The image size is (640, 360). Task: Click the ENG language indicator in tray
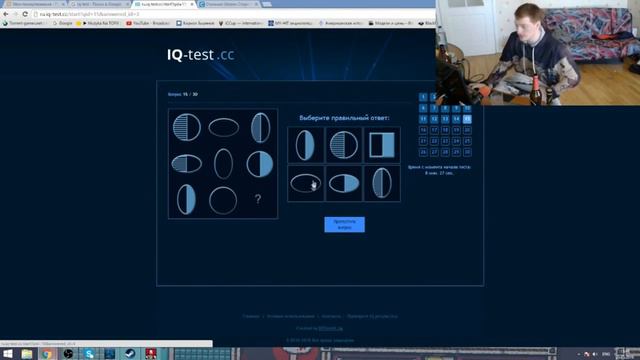[606, 354]
